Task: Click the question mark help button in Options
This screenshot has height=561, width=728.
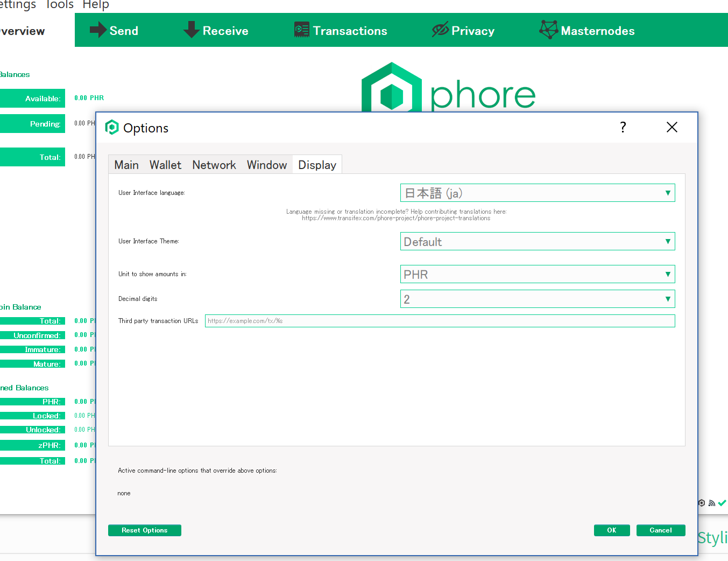Action: pos(623,127)
